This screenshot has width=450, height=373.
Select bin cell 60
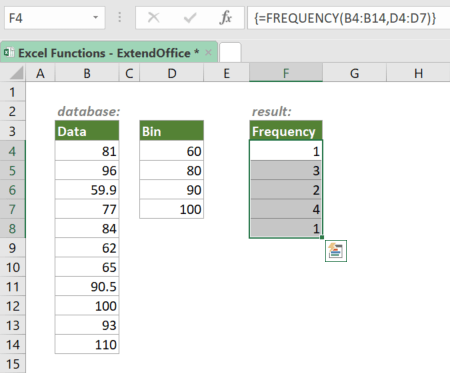click(172, 151)
